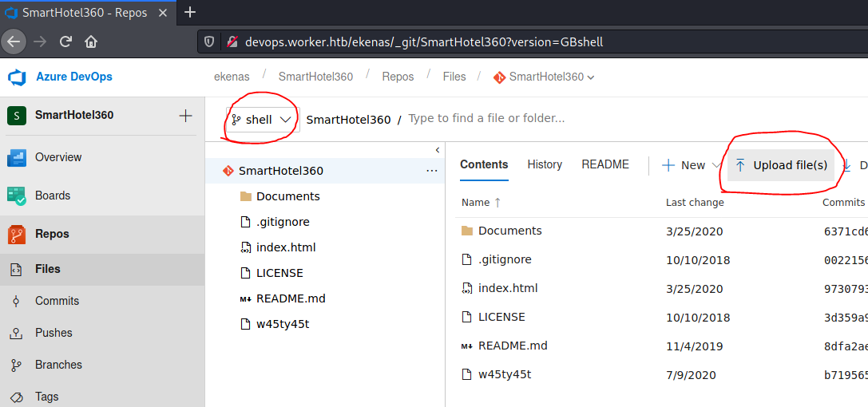The image size is (868, 407).
Task: Open SmartHotel360 repository picker in breadcrumb
Action: coord(544,77)
